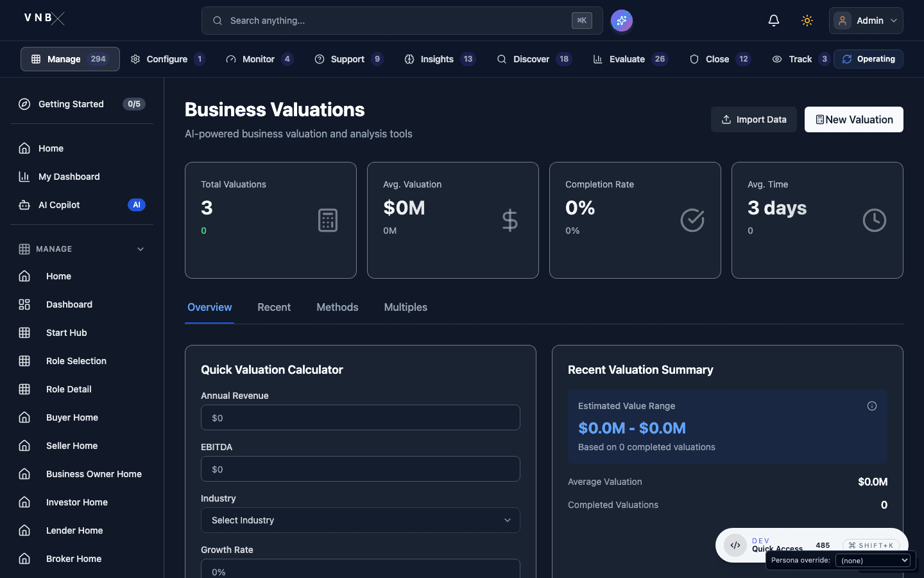
Task: Click the Annual Revenue input field
Action: (x=360, y=417)
